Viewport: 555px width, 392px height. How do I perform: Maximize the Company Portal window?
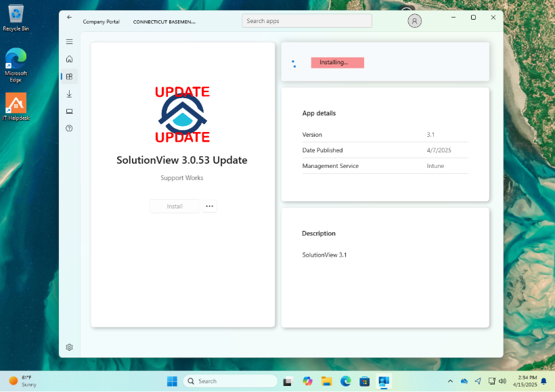point(473,17)
